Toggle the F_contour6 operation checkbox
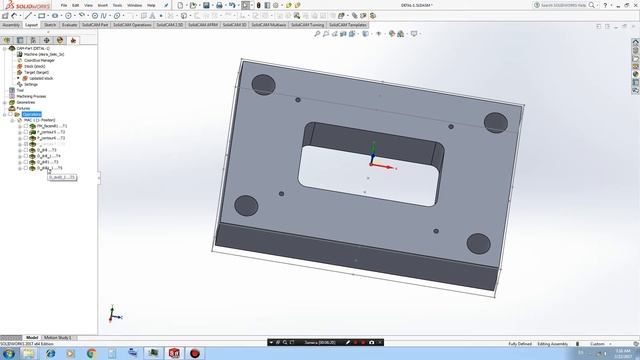Viewport: 640px width, 360px height. [x=26, y=138]
